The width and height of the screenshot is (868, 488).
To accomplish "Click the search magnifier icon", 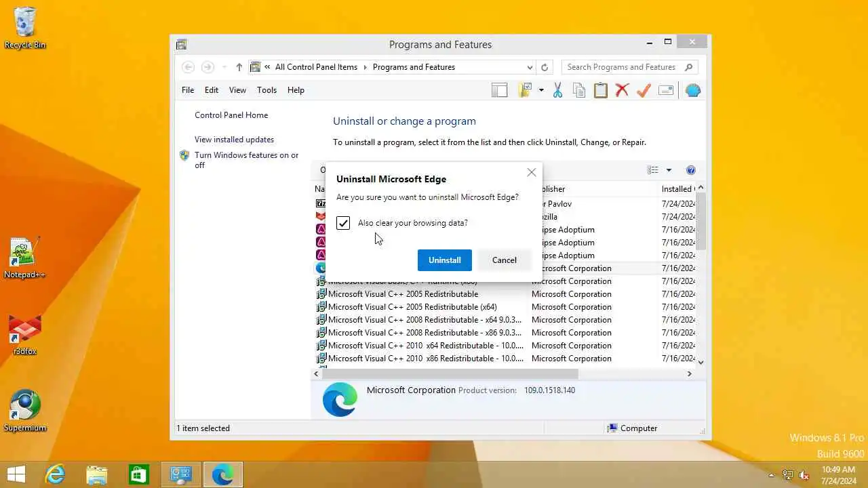I will point(689,67).
